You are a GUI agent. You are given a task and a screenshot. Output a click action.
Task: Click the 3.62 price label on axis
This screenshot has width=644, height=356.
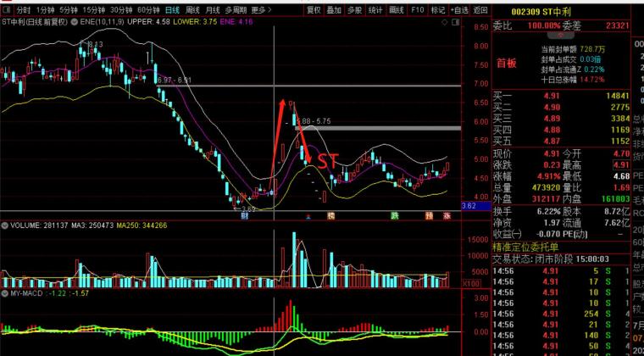point(468,205)
